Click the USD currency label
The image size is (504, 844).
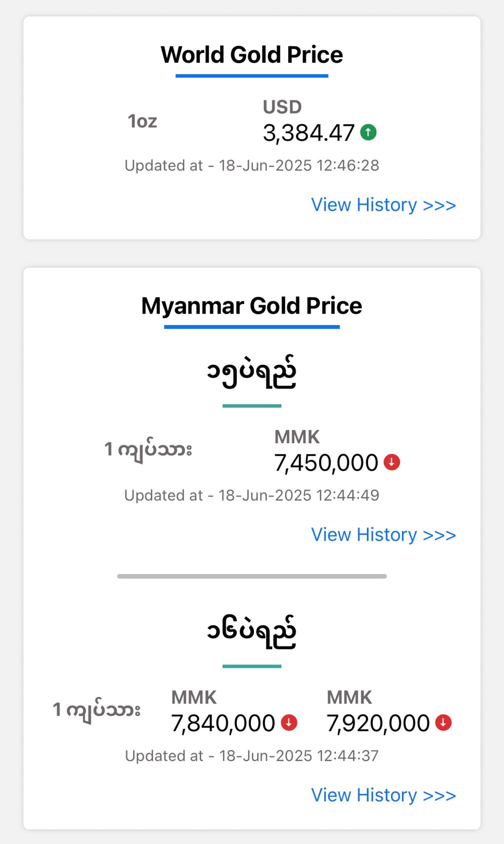click(x=282, y=107)
